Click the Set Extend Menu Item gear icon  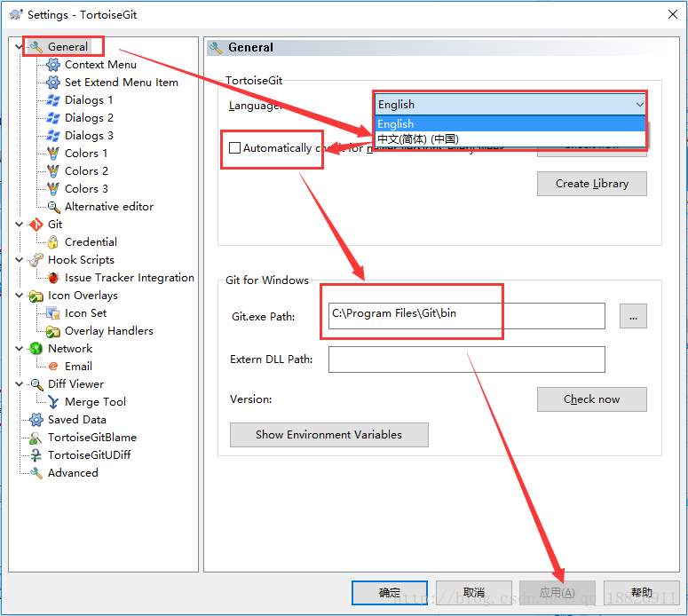[x=53, y=82]
